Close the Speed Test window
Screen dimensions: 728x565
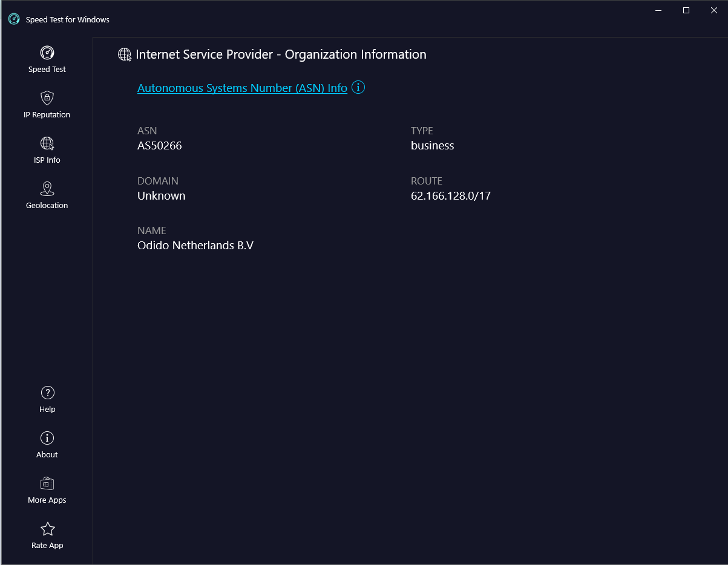click(714, 10)
